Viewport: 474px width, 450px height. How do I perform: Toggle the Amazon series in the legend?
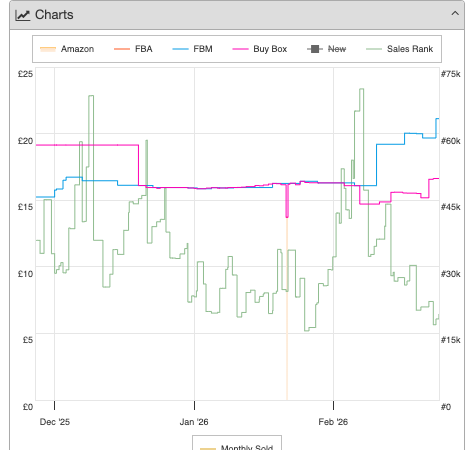click(x=67, y=49)
